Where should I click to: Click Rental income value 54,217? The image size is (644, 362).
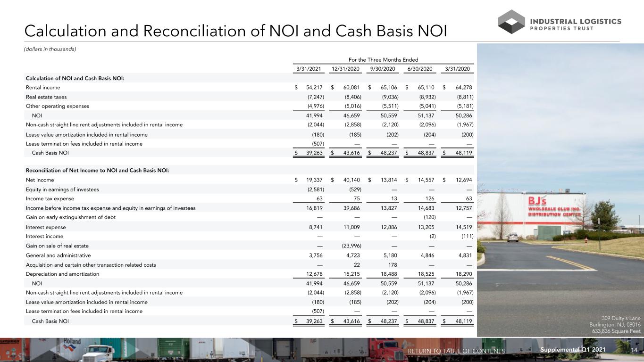point(314,88)
